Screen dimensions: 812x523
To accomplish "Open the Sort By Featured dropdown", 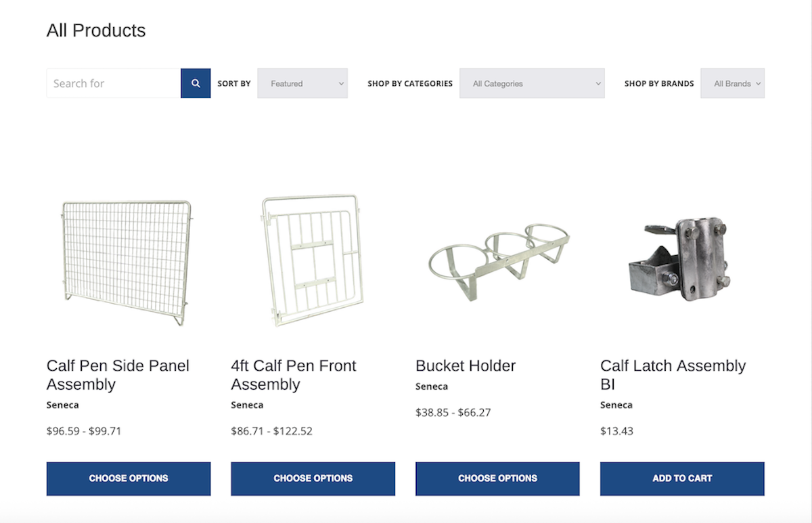I will tap(302, 83).
